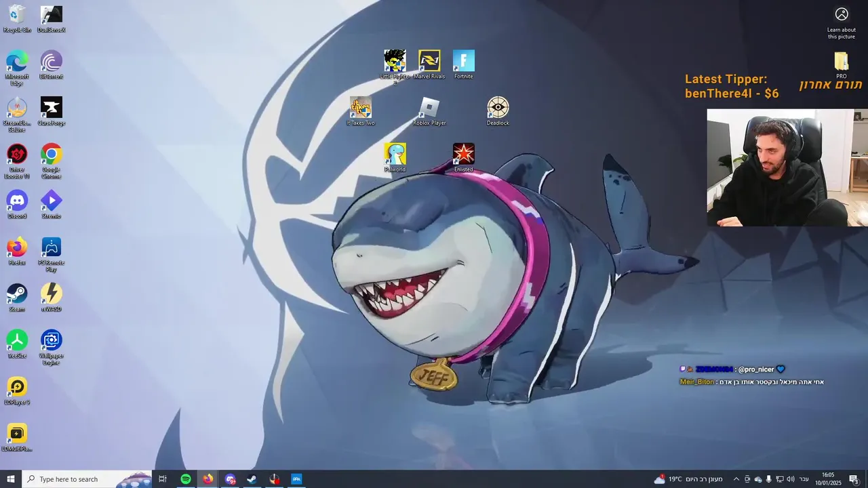Open the Windows Start menu
Viewport: 868px width, 488px height.
point(11,479)
